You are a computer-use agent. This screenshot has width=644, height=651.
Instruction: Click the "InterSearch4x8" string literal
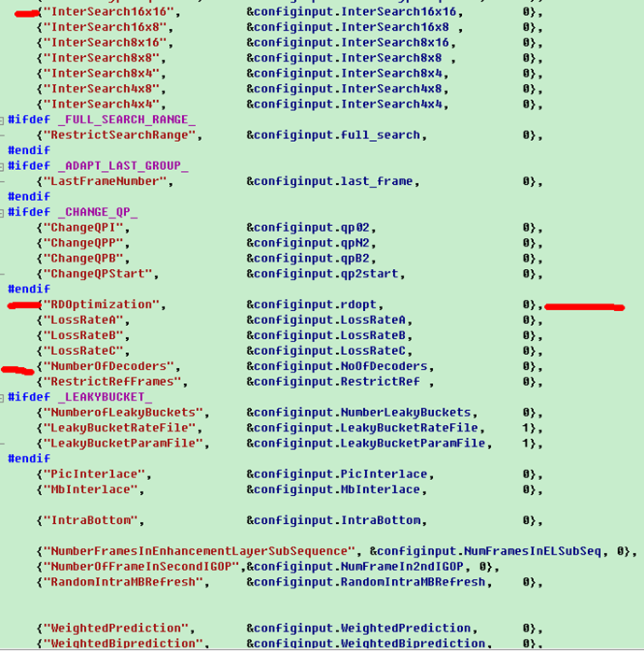coord(101,89)
